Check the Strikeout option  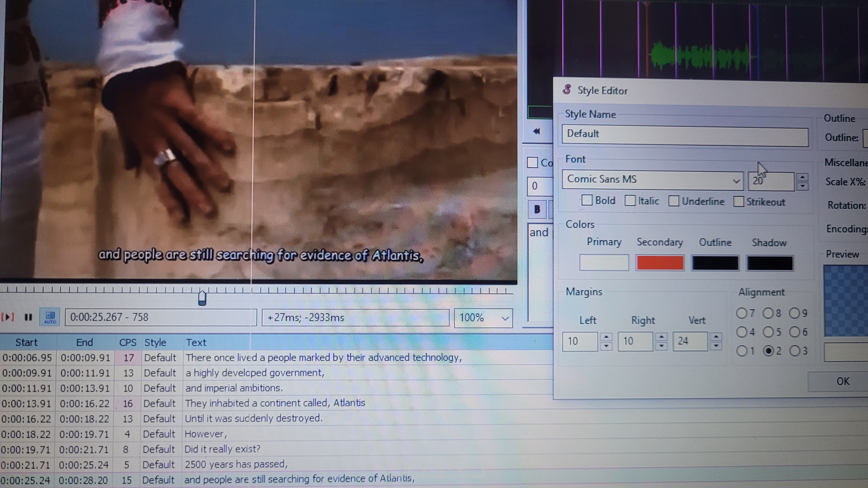[x=738, y=202]
